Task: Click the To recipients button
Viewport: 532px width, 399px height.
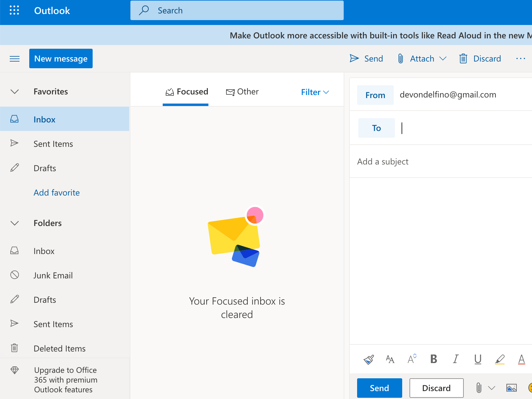Action: [377, 128]
